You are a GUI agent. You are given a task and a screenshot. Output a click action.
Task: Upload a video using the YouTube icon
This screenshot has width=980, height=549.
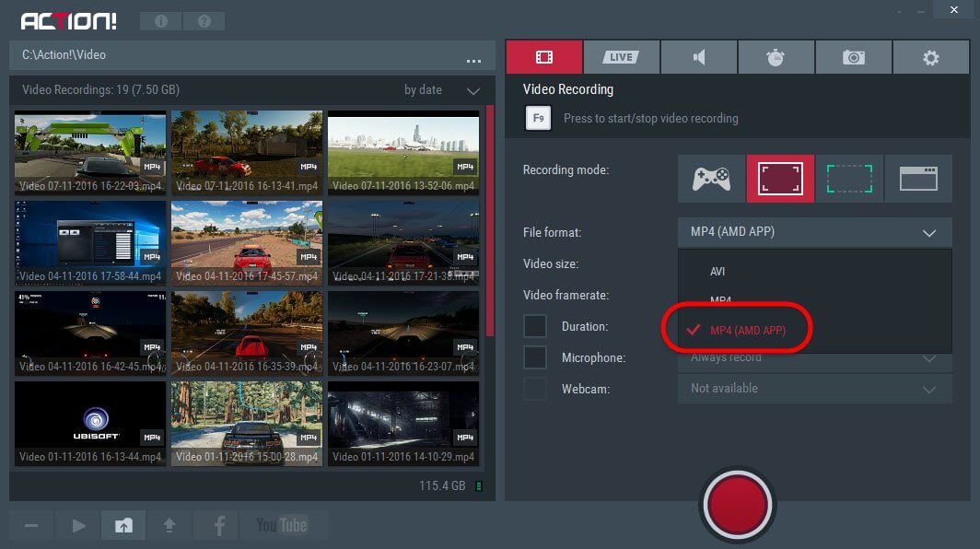tap(285, 524)
